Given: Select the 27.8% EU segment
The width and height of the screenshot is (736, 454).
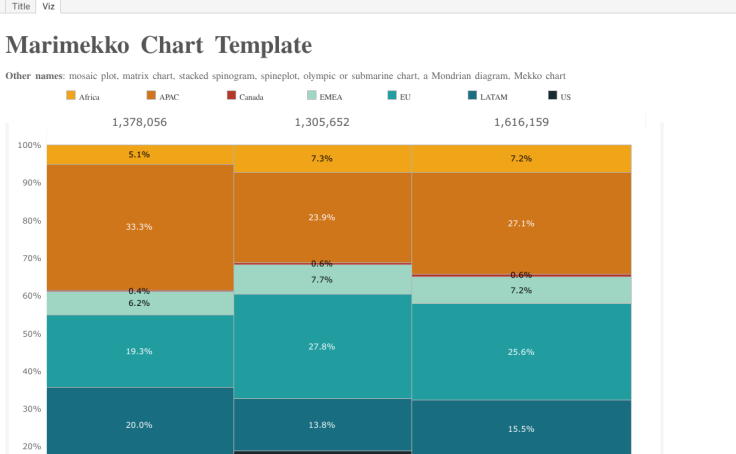Looking at the screenshot, I should pos(322,346).
